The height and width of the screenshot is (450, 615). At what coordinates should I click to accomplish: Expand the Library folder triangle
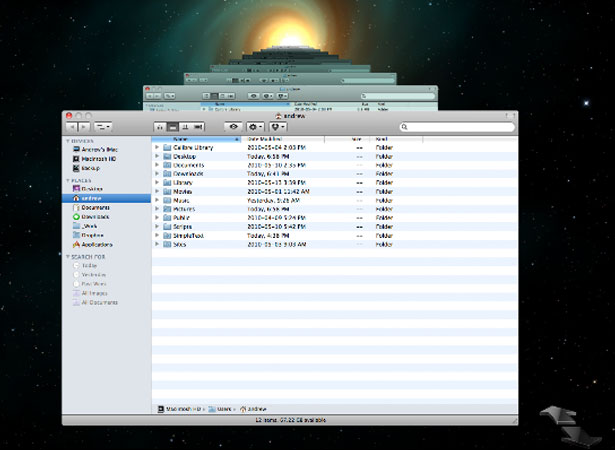tap(157, 182)
